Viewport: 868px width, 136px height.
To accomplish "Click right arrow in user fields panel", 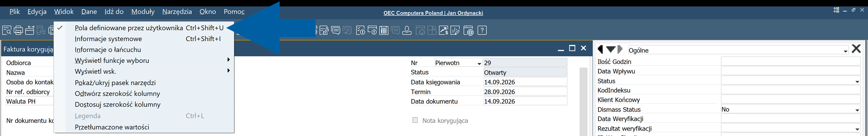I will (x=620, y=49).
